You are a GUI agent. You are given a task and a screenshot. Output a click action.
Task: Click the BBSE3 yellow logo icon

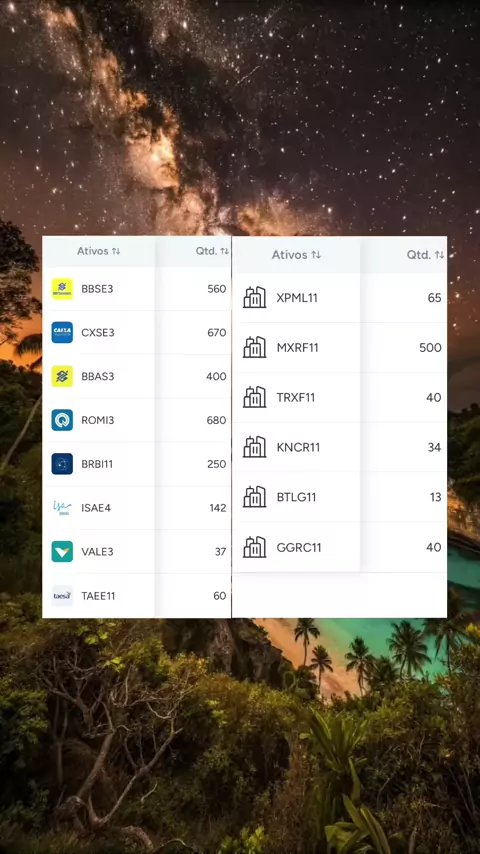(62, 289)
